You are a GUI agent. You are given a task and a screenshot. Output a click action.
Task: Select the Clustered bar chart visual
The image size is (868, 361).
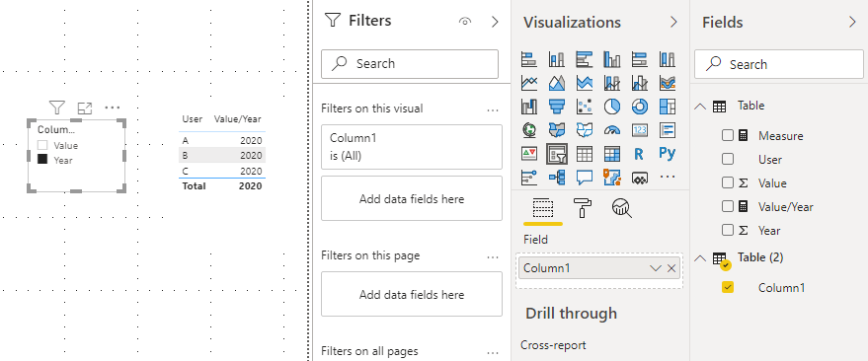click(585, 58)
